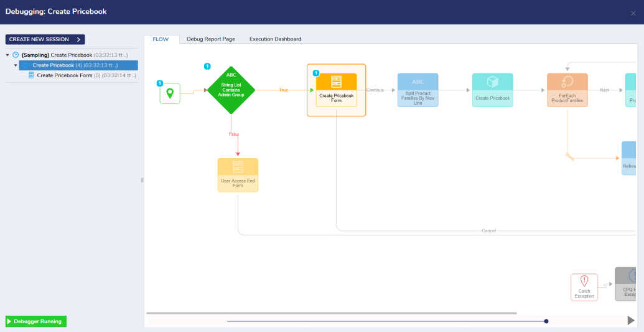Select the partially visible Refresh step
The height and width of the screenshot is (332, 644).
(x=629, y=158)
